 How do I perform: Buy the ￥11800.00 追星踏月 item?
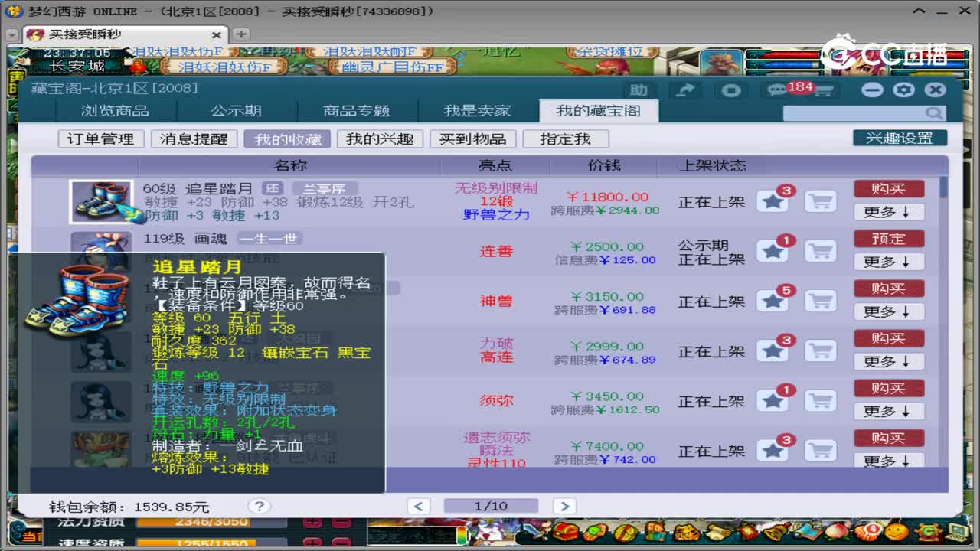pos(889,189)
